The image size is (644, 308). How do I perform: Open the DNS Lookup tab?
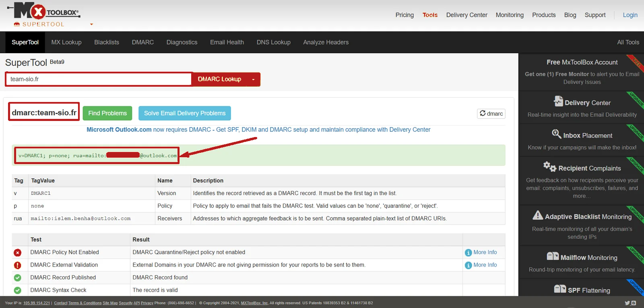(274, 42)
